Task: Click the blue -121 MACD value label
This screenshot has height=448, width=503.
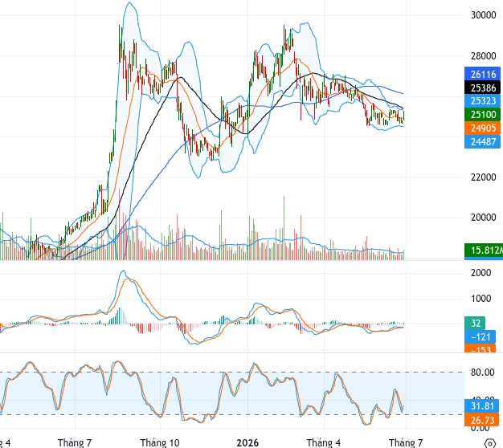Action: point(480,336)
